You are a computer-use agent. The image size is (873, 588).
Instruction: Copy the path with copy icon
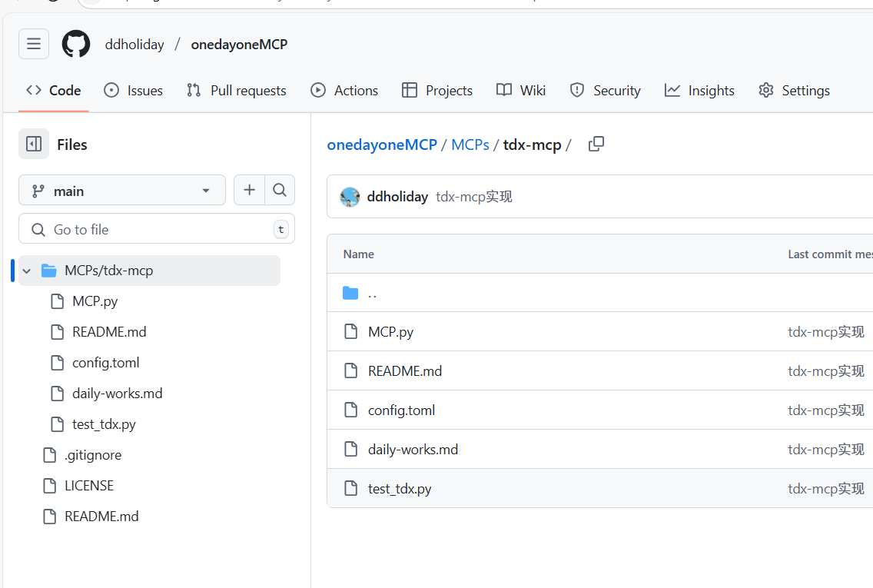pyautogui.click(x=596, y=145)
